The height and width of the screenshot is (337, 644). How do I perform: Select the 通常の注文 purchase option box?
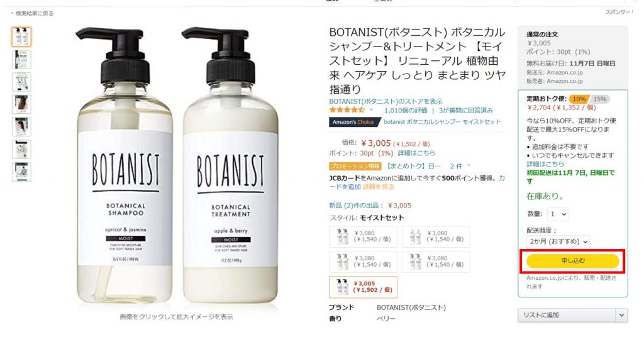point(572,57)
